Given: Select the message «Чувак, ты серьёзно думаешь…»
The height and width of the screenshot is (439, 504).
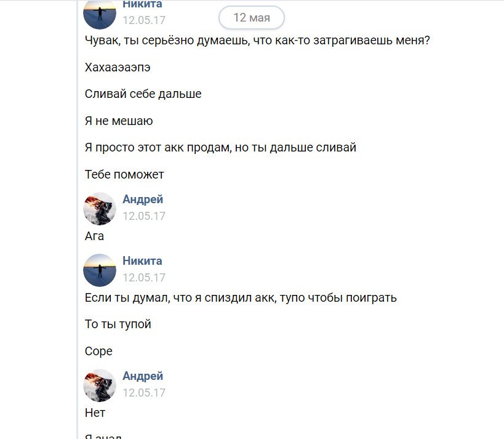Looking at the screenshot, I should [257, 41].
